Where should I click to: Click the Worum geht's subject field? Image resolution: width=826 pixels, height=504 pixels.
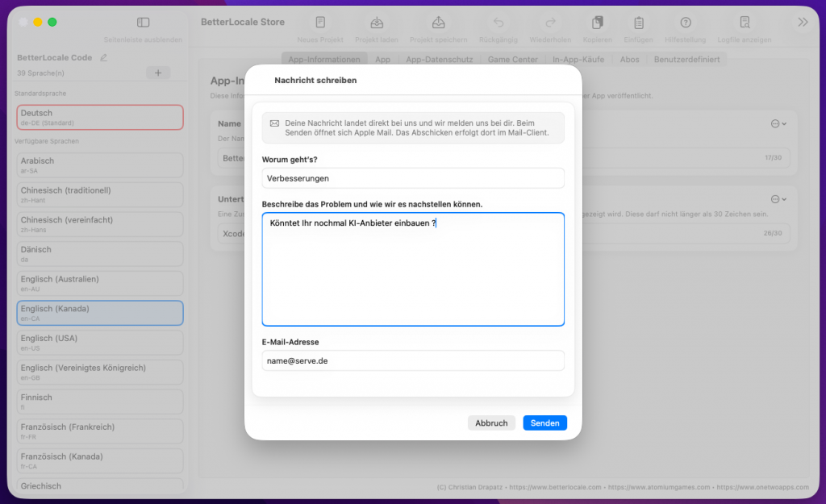pos(413,178)
